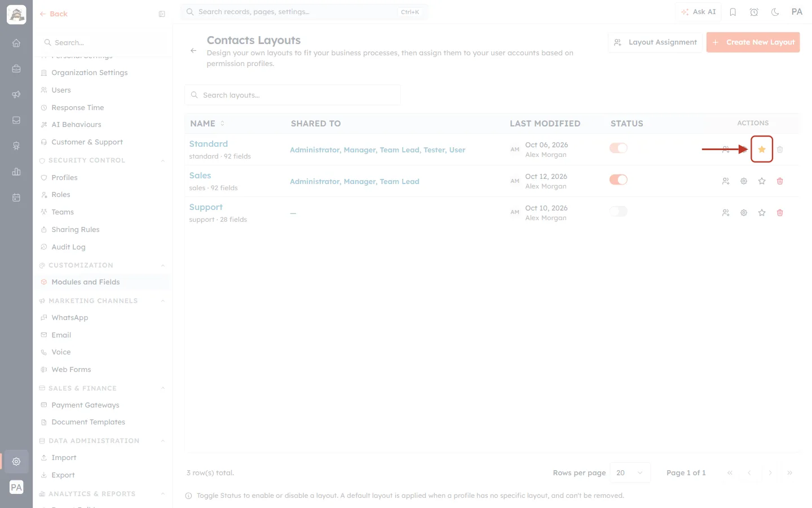The width and height of the screenshot is (812, 508).
Task: Assign users to Sales layout icon
Action: tap(726, 181)
